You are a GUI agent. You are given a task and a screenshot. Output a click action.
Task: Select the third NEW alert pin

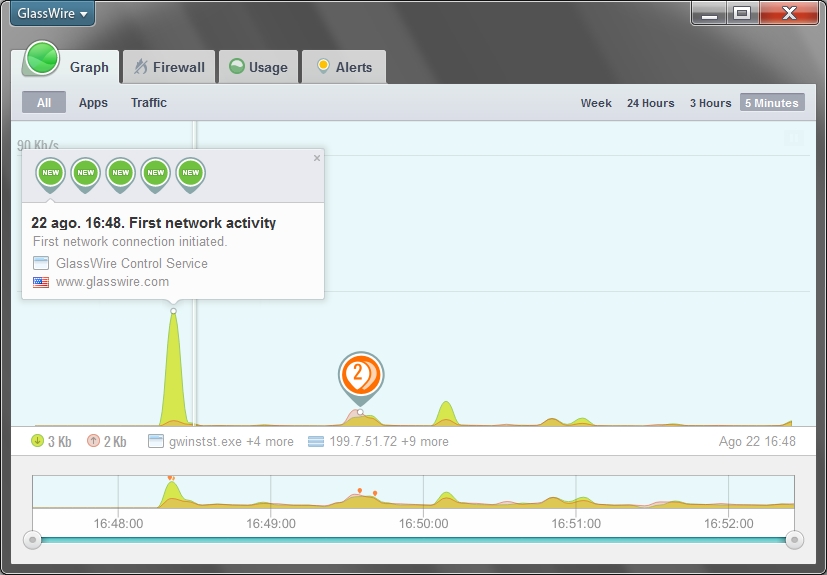(x=121, y=175)
